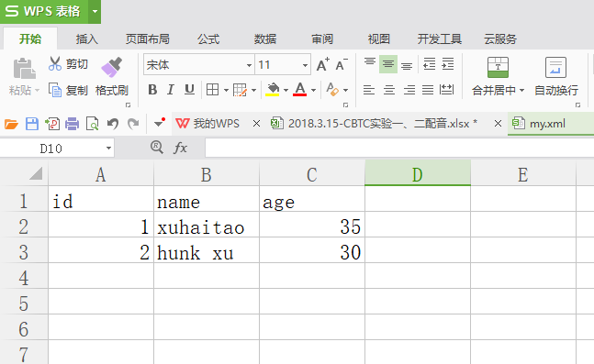Open file with folder icon

[11, 124]
